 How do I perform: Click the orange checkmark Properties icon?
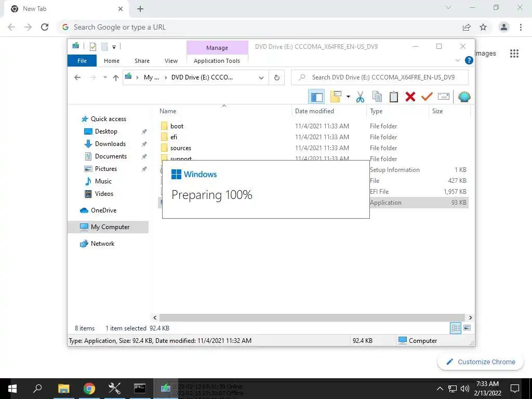click(x=427, y=97)
